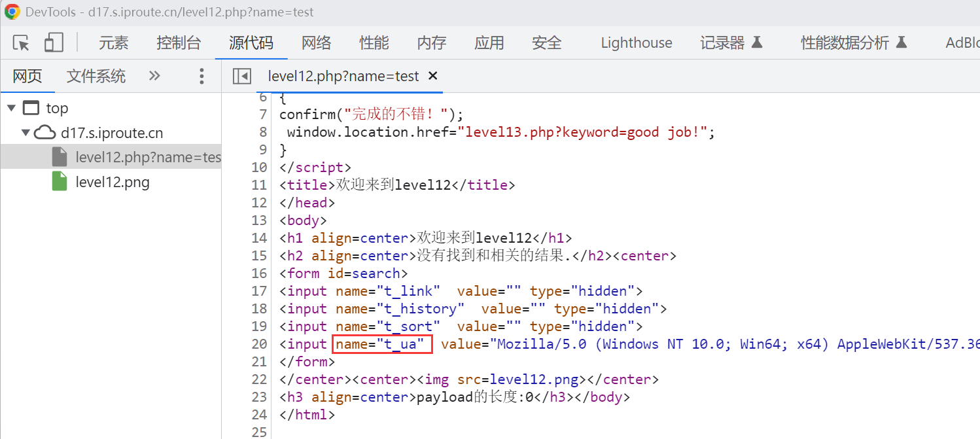Collapse the d17.s.iproute.cn domain node
980x439 pixels.
tap(25, 133)
